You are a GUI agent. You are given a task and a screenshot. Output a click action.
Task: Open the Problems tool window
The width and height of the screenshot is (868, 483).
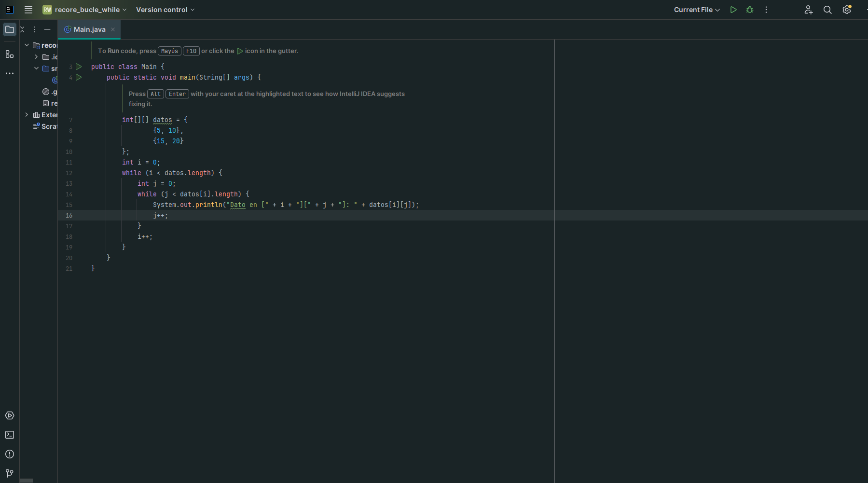coord(10,454)
